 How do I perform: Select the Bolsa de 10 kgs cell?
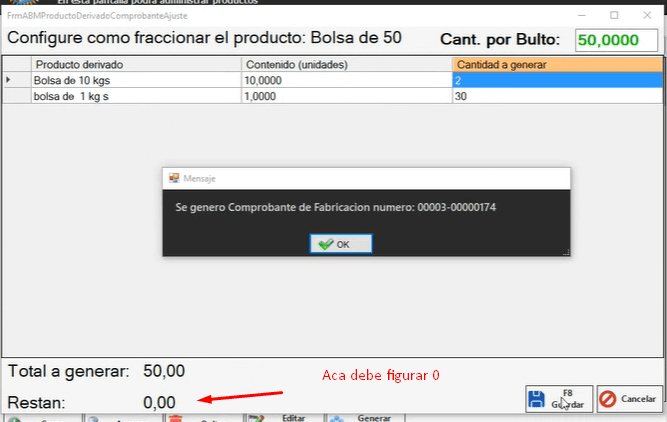click(135, 80)
